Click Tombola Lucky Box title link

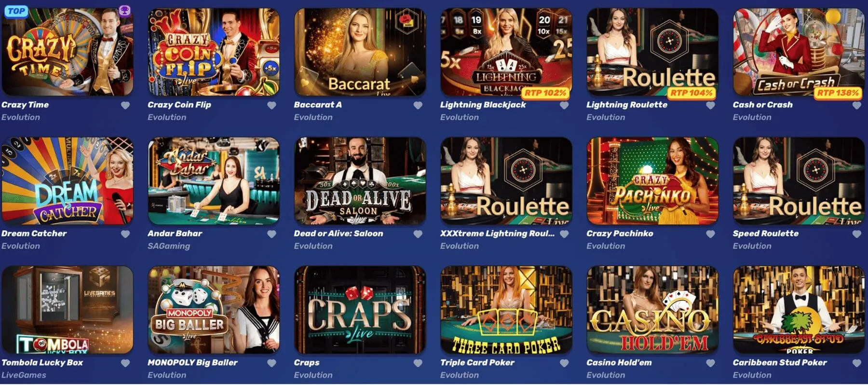42,362
